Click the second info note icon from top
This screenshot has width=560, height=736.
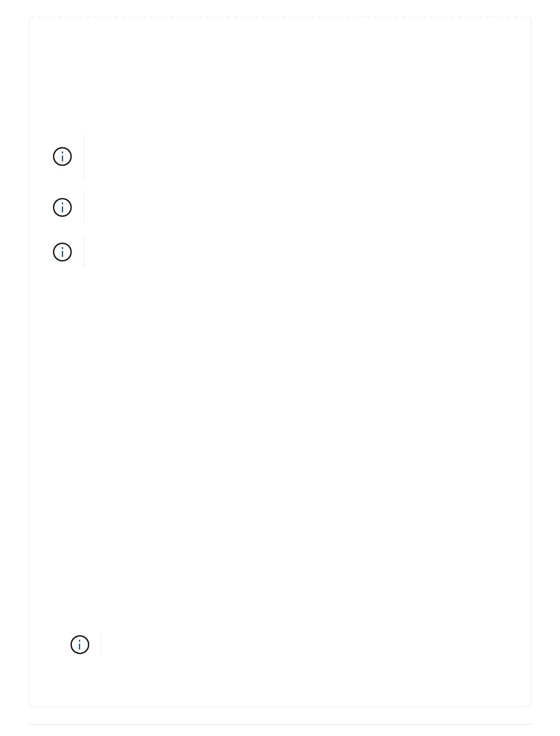(62, 207)
